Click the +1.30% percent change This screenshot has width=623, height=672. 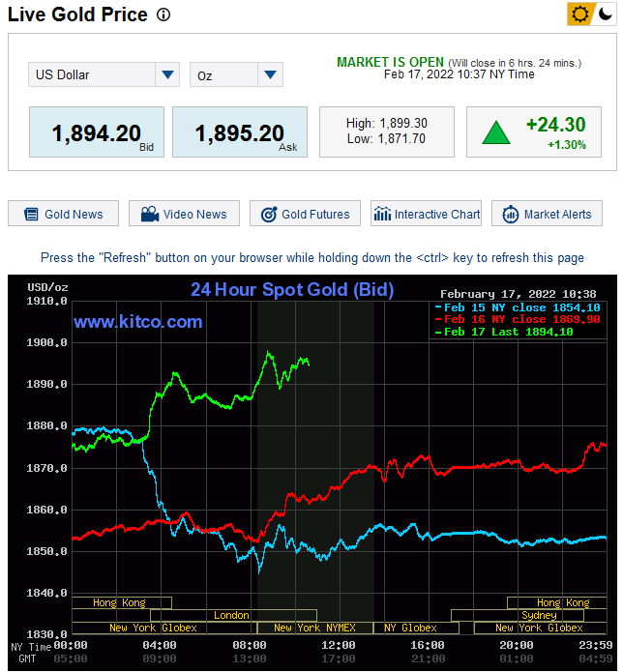click(566, 145)
